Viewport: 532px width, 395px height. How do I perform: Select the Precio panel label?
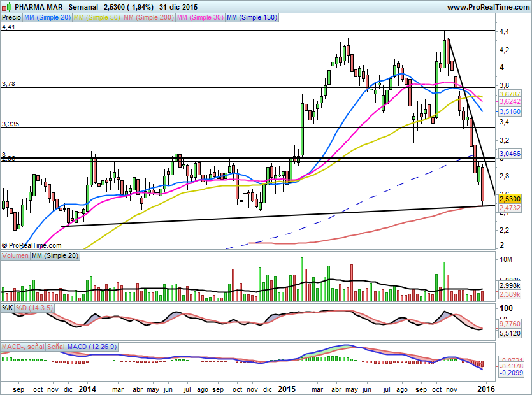(x=11, y=18)
